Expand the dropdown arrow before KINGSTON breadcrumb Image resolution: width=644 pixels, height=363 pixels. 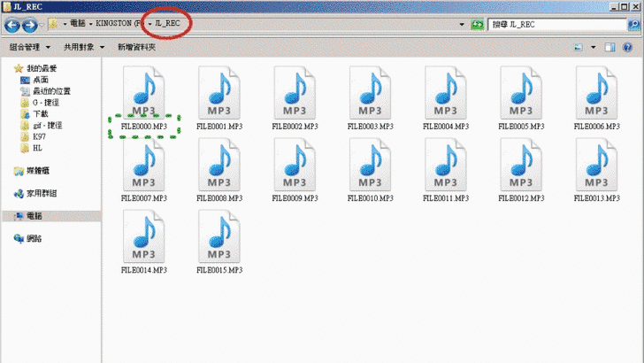91,24
